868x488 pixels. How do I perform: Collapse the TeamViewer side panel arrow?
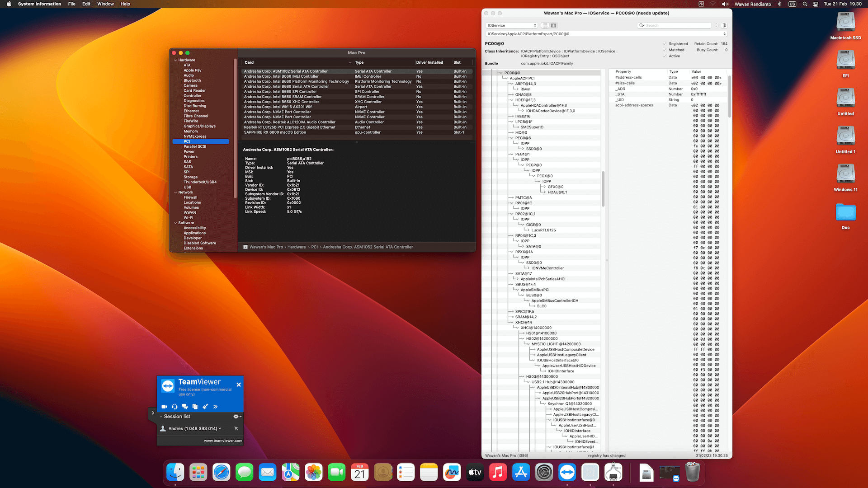click(153, 413)
